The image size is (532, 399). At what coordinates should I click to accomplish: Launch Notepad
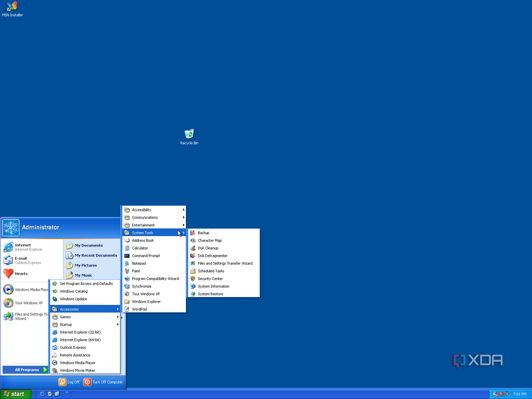pyautogui.click(x=154, y=263)
